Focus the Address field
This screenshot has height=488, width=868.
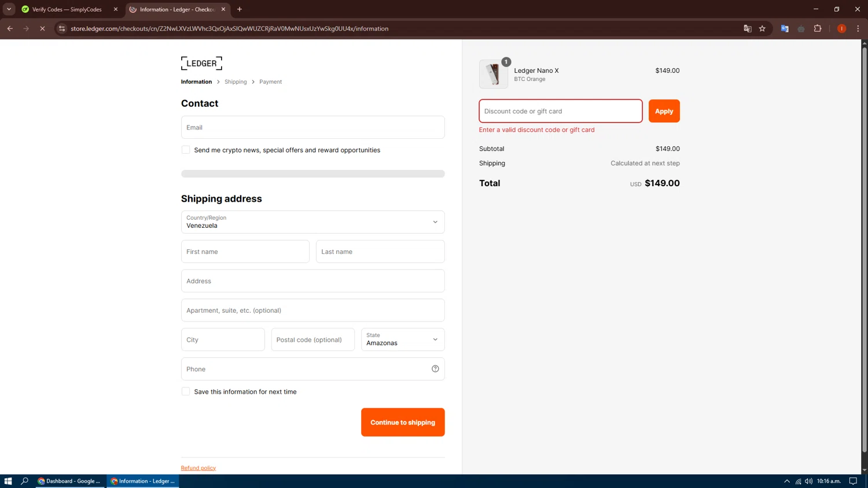tap(313, 281)
